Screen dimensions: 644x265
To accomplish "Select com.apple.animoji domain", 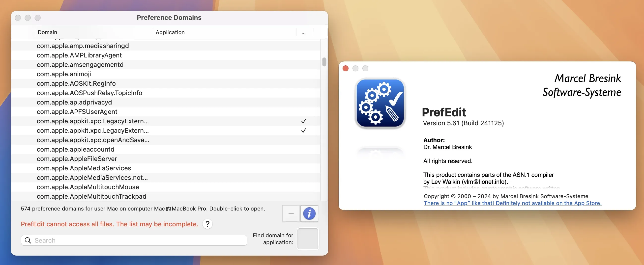I will coord(166,74).
